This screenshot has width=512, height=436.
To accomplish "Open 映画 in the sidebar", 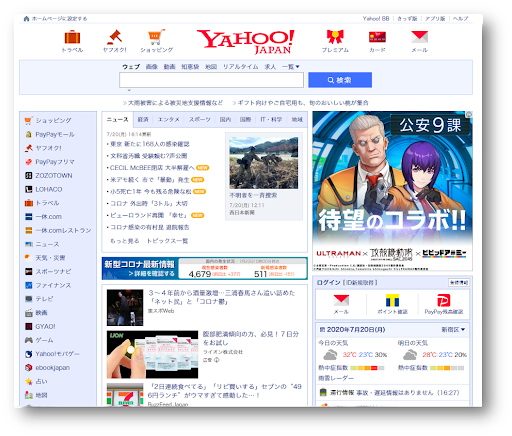I will tap(41, 313).
